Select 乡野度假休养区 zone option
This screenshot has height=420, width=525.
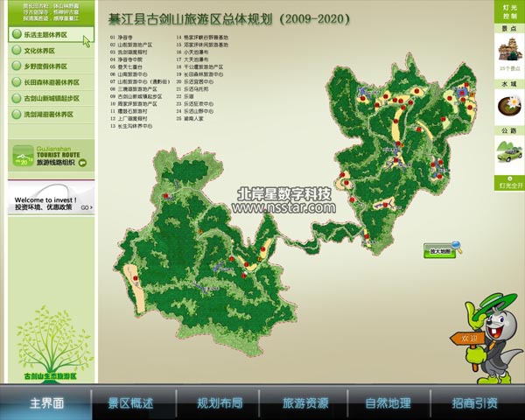coord(49,66)
